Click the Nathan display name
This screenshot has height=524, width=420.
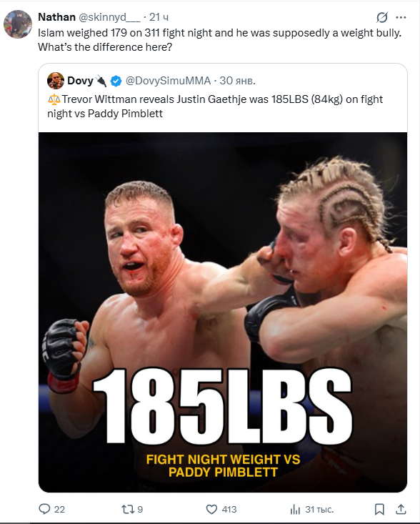(56, 17)
